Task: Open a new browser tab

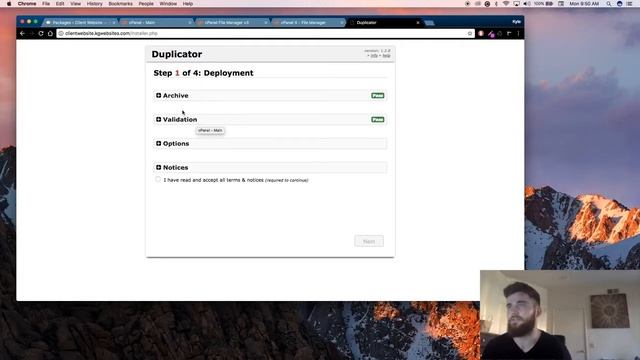Action: 429,23
